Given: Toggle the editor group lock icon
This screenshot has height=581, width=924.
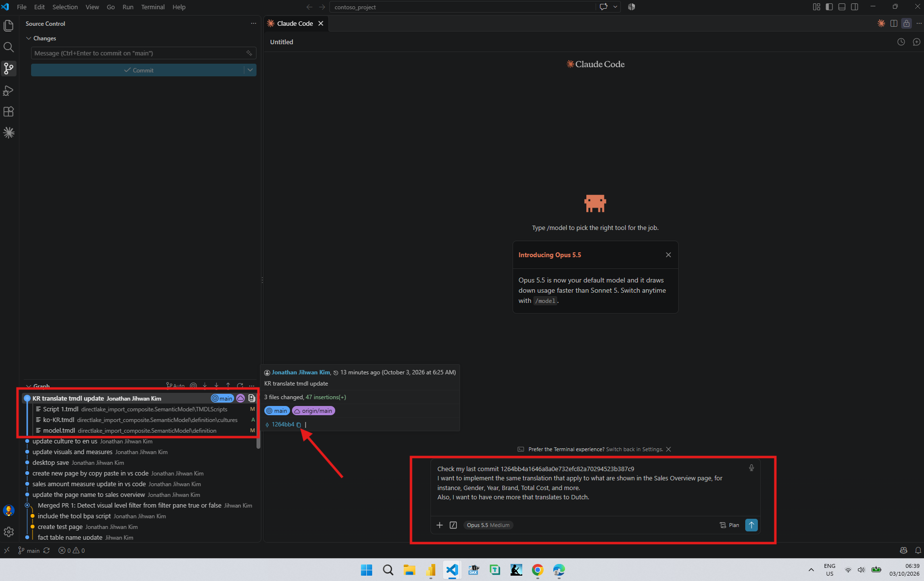Looking at the screenshot, I should click(x=906, y=23).
